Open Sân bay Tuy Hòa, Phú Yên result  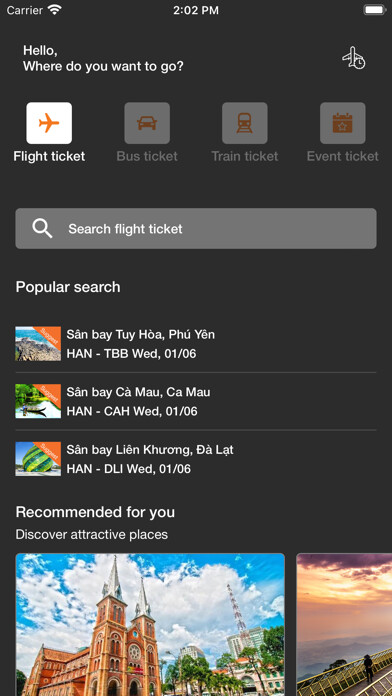pos(196,344)
